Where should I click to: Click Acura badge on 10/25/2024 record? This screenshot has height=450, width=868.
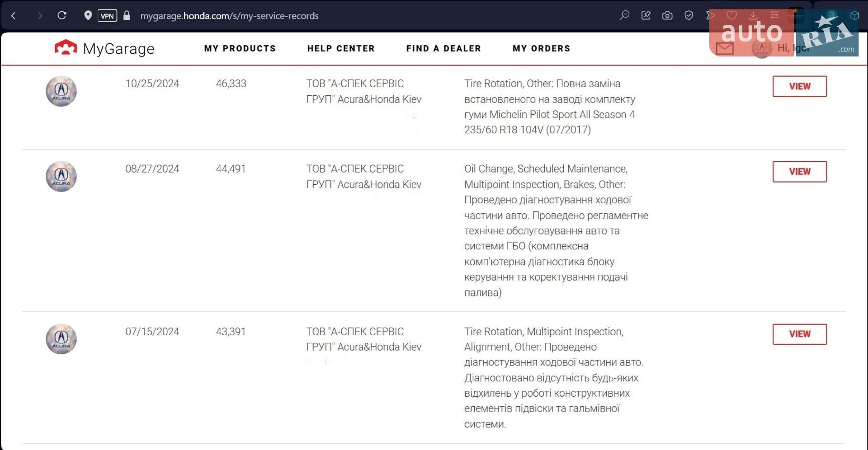point(61,91)
